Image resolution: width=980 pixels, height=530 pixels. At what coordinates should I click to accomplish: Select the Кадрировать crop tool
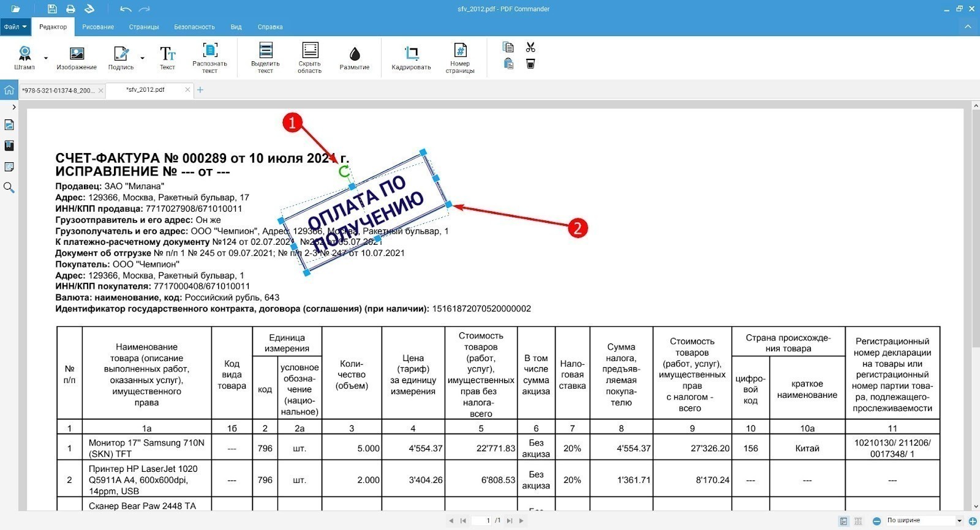pyautogui.click(x=411, y=58)
